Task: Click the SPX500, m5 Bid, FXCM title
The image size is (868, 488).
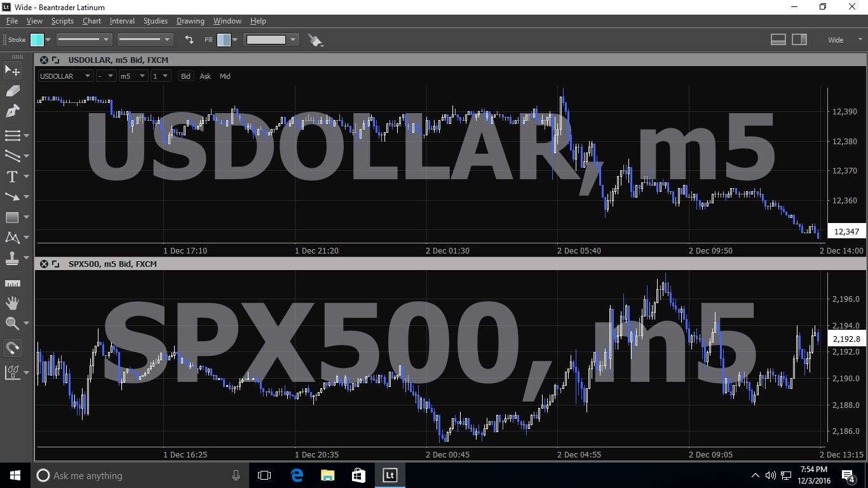Action: pyautogui.click(x=112, y=264)
